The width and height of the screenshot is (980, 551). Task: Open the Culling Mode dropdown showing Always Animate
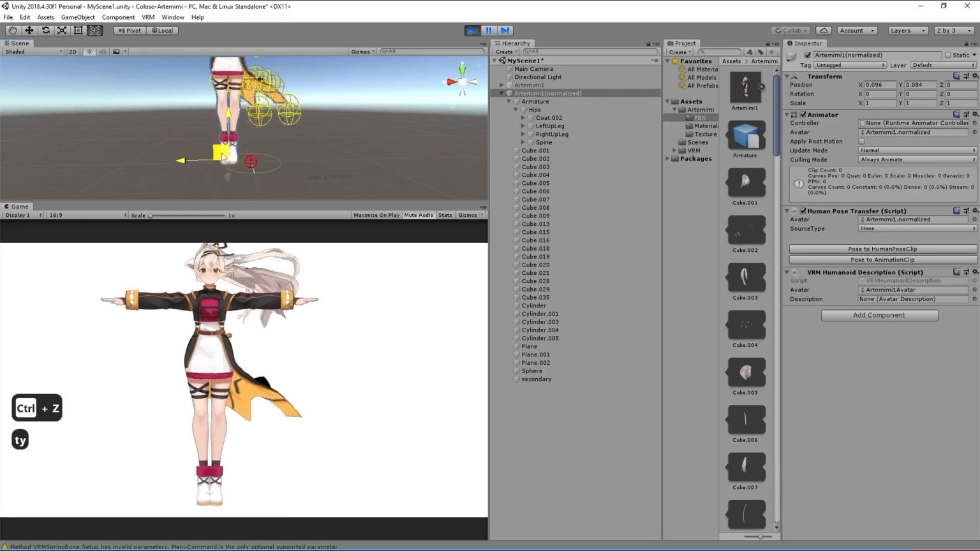(916, 159)
